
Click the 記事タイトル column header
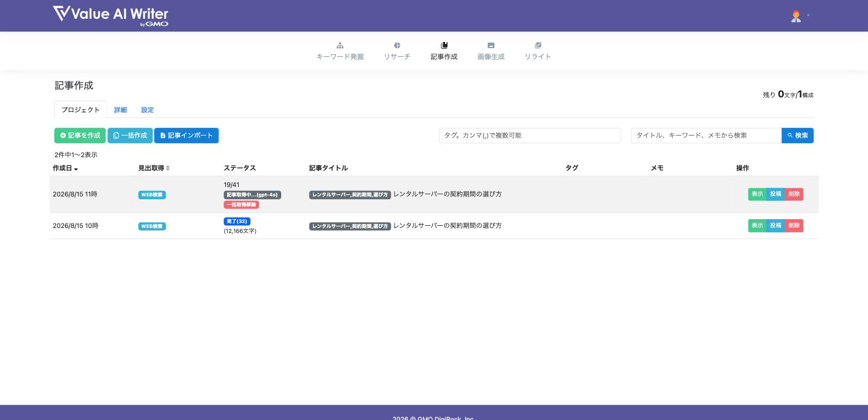(328, 168)
